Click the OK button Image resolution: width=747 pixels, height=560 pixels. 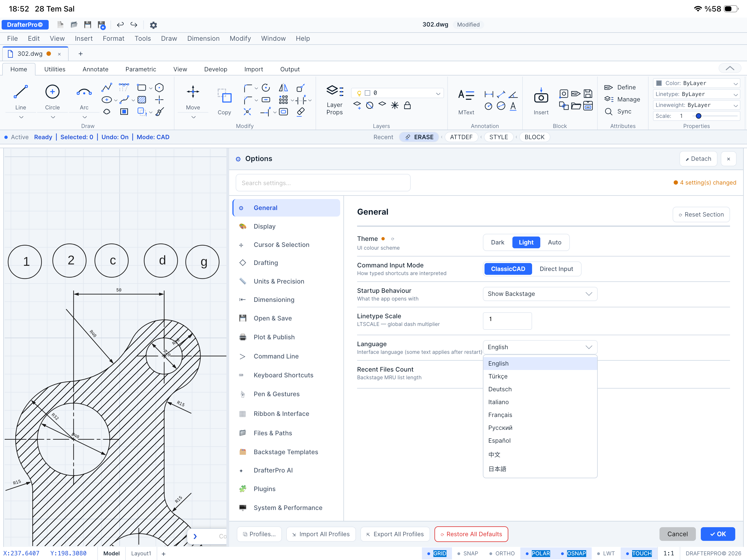718,534
